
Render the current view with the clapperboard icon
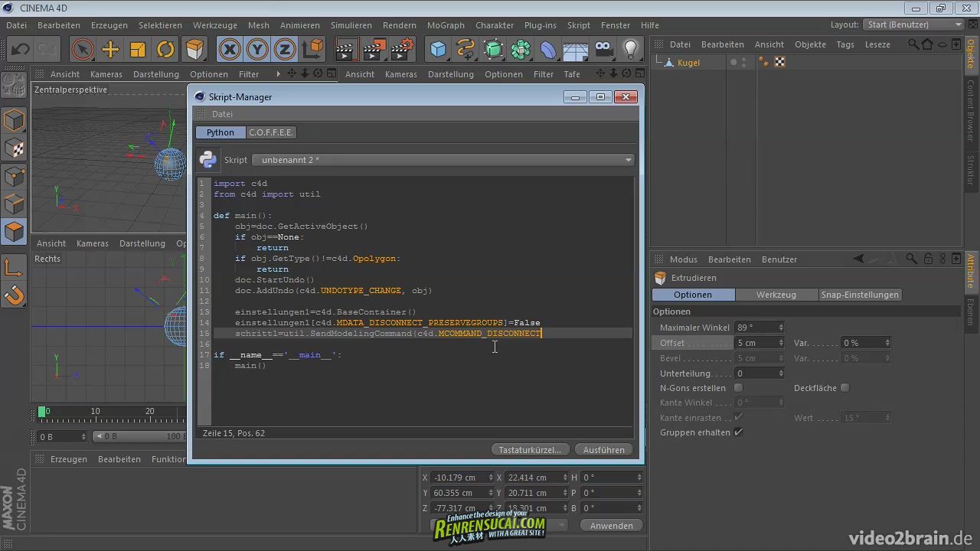click(x=347, y=50)
